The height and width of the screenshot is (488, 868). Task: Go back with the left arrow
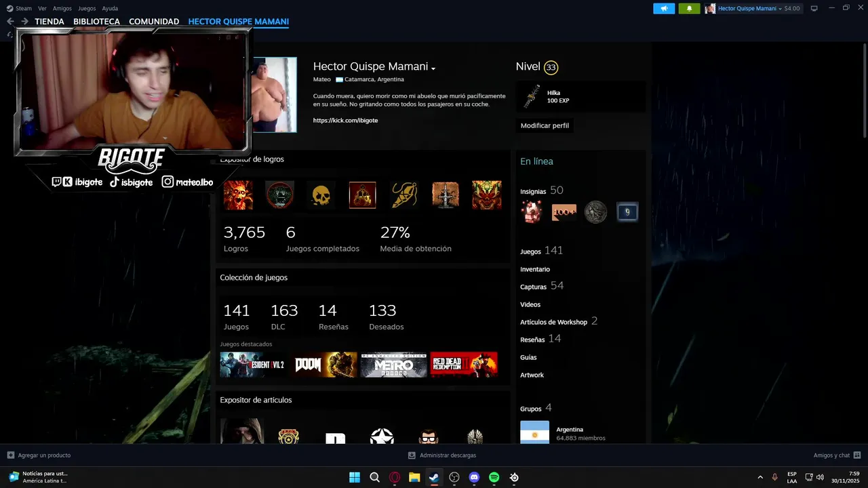click(10, 21)
